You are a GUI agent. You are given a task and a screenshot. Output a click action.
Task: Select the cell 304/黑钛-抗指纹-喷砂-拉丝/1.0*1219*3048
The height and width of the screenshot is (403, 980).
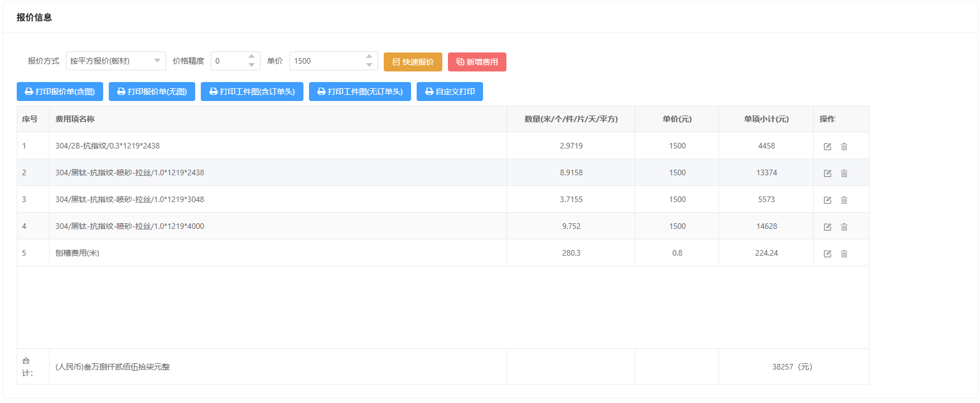click(x=278, y=199)
